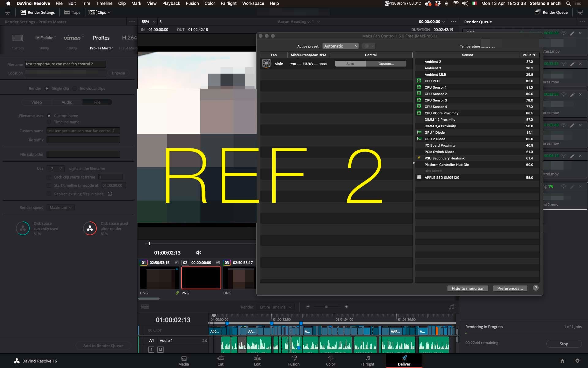Click the Macs Fan Control help icon
Screen dimensions: 588x368
(536, 288)
